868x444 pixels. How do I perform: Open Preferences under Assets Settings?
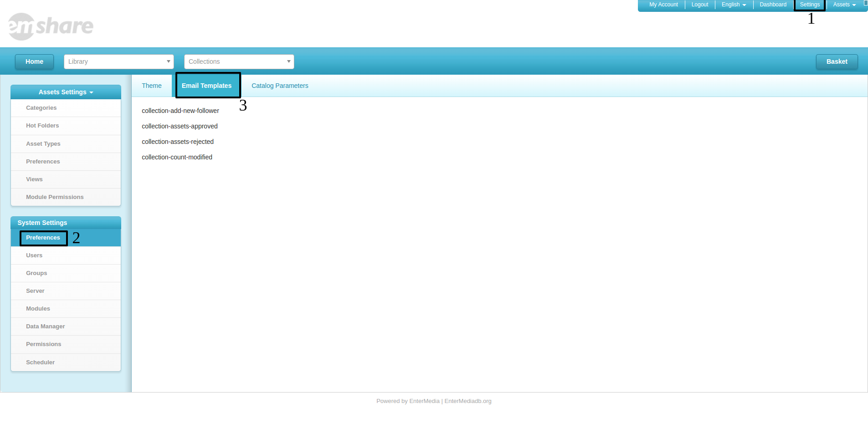pos(66,162)
